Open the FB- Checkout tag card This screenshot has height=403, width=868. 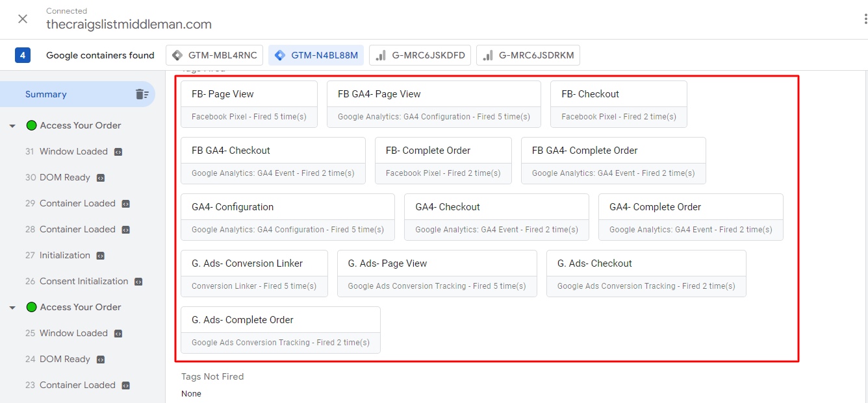coord(619,104)
